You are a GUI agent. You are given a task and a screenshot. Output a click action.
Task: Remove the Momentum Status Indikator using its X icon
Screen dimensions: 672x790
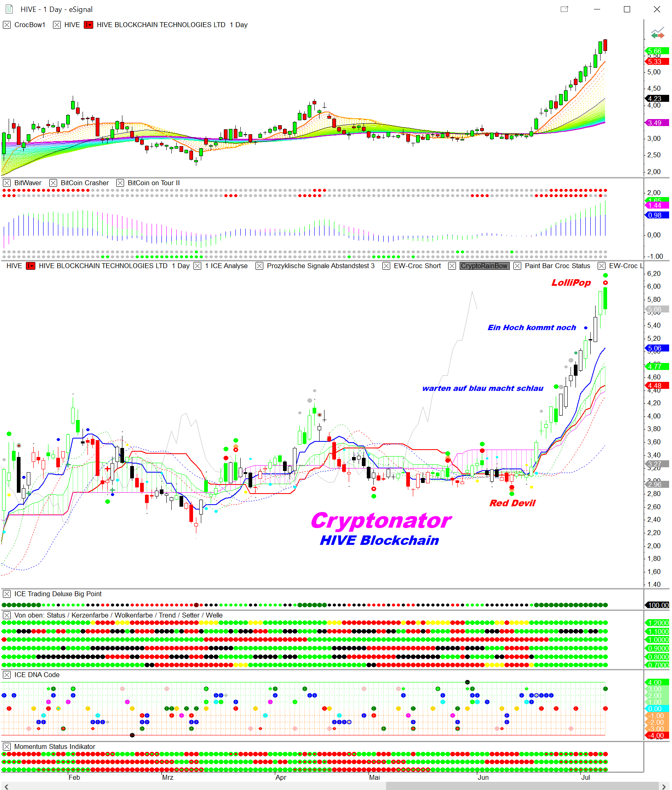(x=7, y=746)
